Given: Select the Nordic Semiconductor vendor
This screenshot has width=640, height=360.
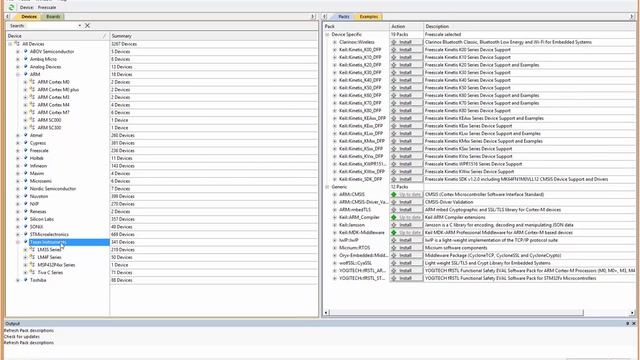Looking at the screenshot, I should coord(53,189).
